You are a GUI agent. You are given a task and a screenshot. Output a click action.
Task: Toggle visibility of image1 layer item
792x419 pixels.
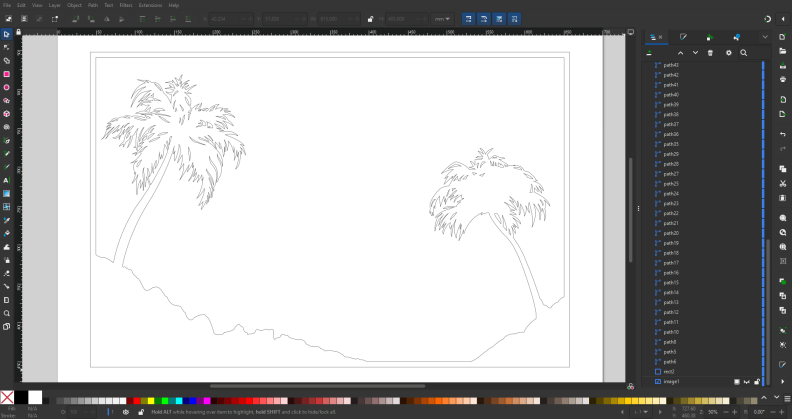coord(747,382)
